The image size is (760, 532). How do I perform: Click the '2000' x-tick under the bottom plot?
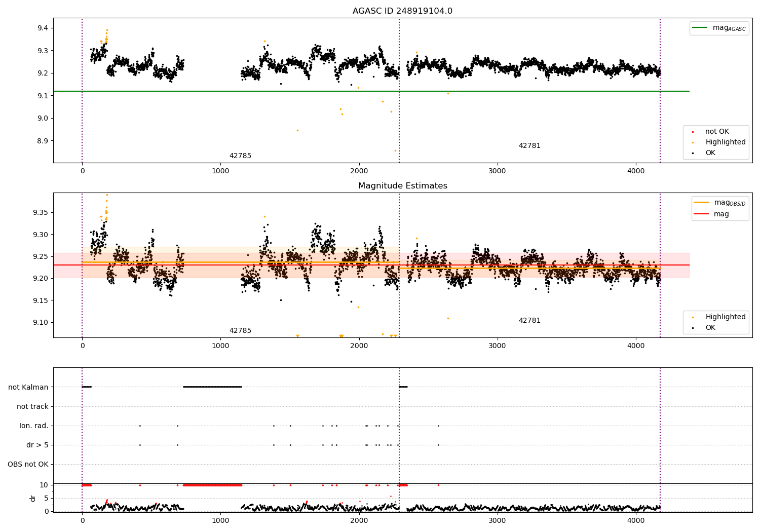coord(359,521)
